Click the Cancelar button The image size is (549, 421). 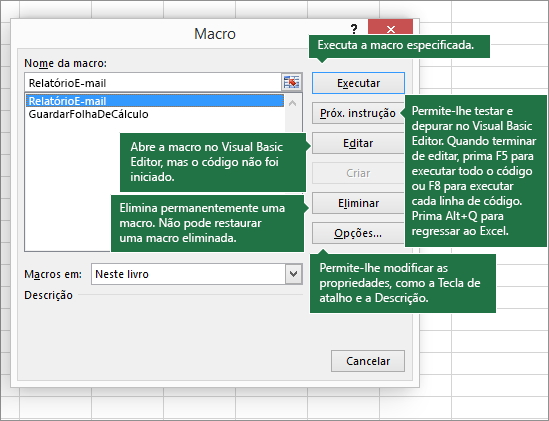(x=368, y=361)
